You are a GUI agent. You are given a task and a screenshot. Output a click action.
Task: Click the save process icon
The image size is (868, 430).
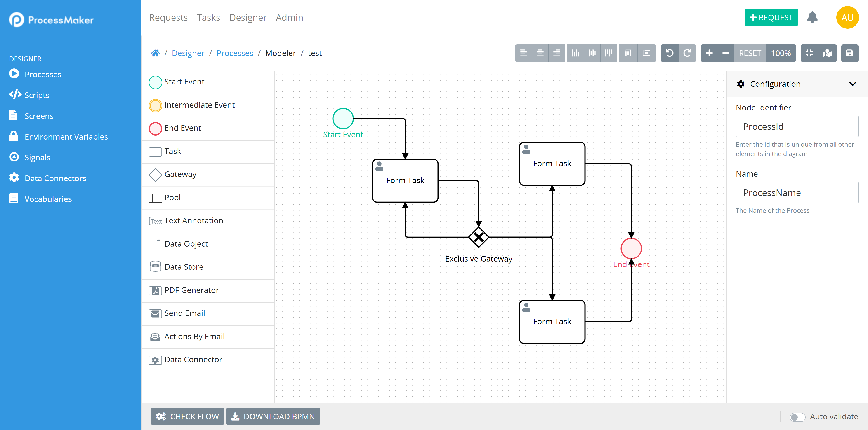[849, 53]
